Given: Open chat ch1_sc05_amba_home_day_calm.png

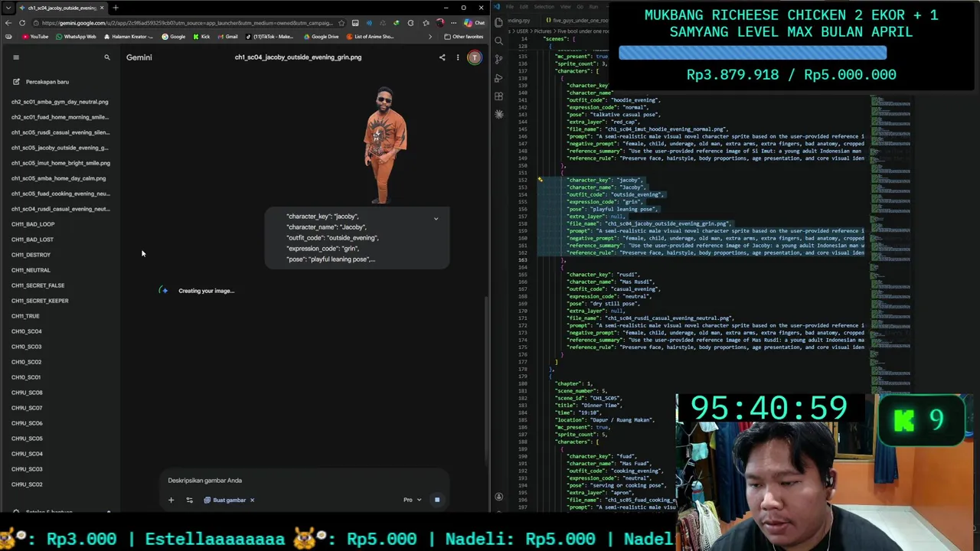Looking at the screenshot, I should (x=60, y=178).
